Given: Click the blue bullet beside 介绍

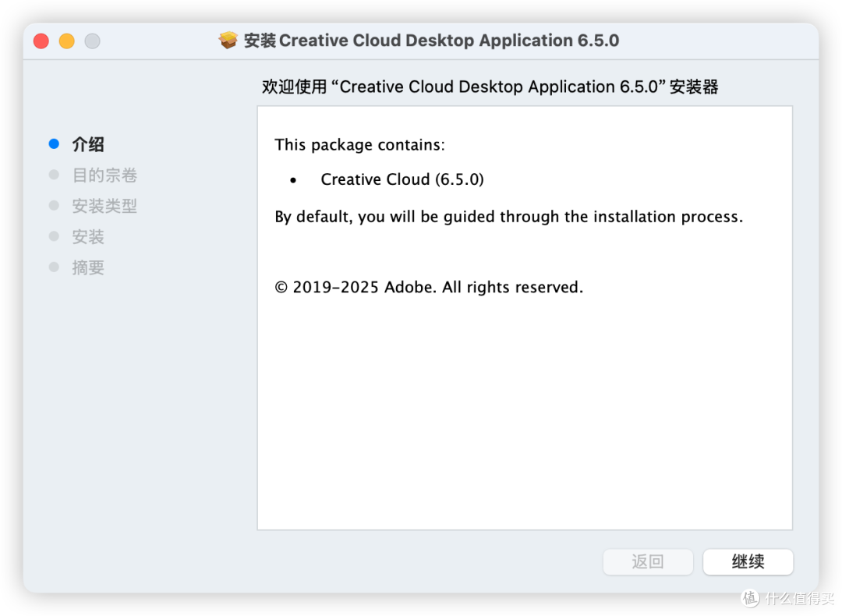Looking at the screenshot, I should (x=54, y=143).
